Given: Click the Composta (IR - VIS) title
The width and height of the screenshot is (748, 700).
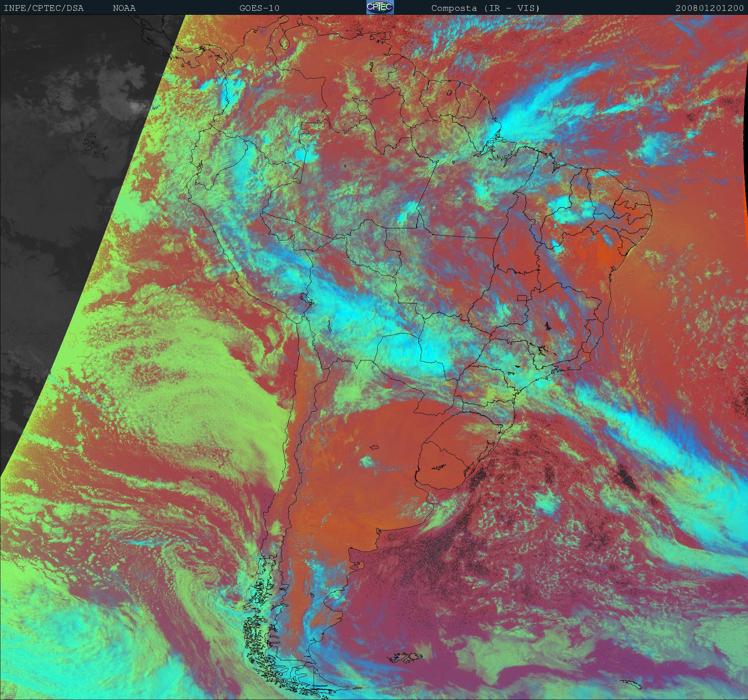Looking at the screenshot, I should (485, 8).
